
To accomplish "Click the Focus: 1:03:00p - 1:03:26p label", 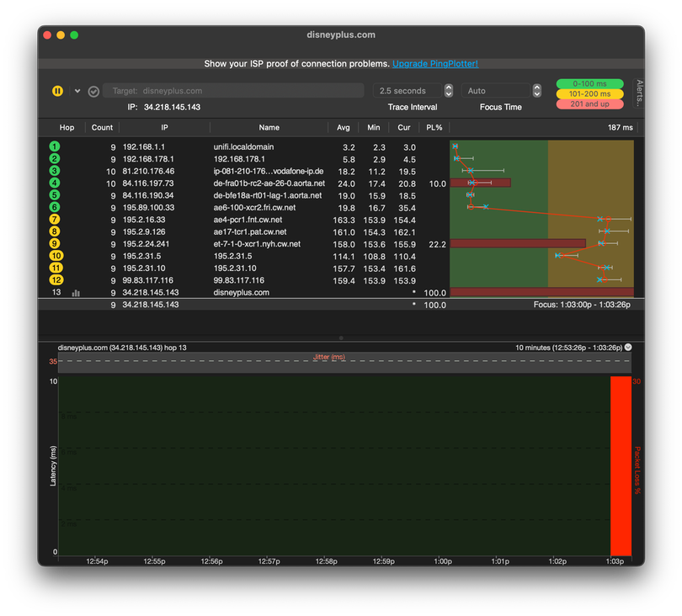I will pyautogui.click(x=582, y=305).
